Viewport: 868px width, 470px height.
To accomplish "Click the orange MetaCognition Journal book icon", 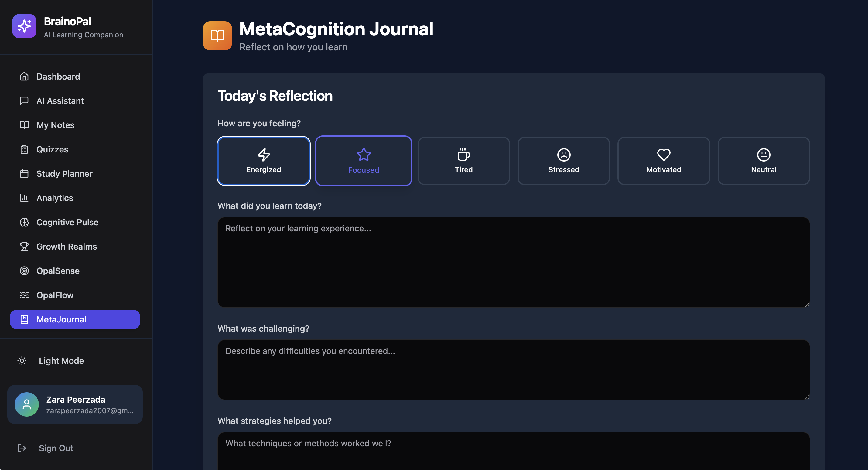I will point(217,36).
